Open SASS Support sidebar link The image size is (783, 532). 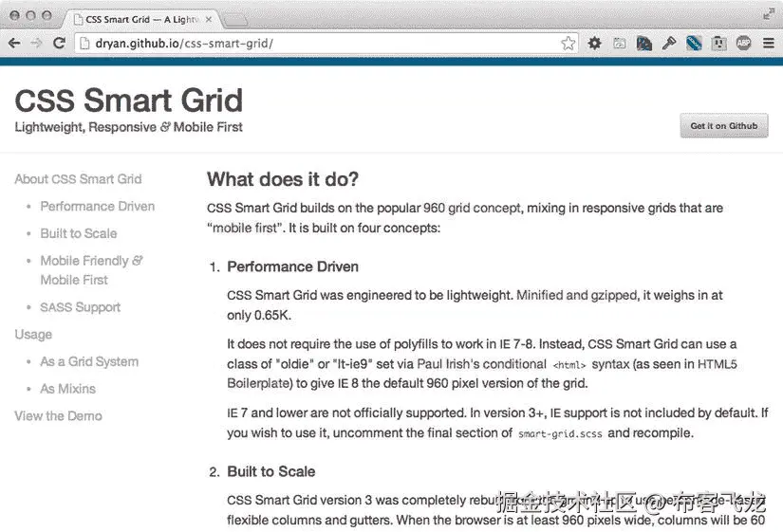click(x=81, y=307)
